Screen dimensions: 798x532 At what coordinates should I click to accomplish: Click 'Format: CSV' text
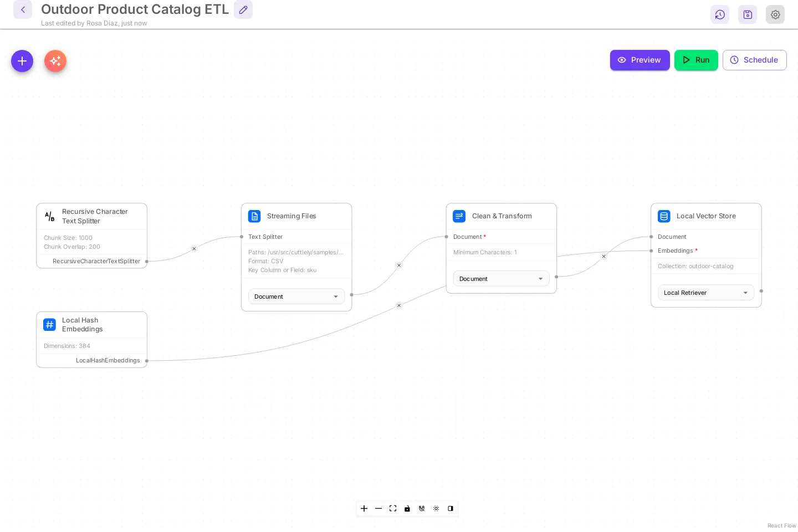266,261
